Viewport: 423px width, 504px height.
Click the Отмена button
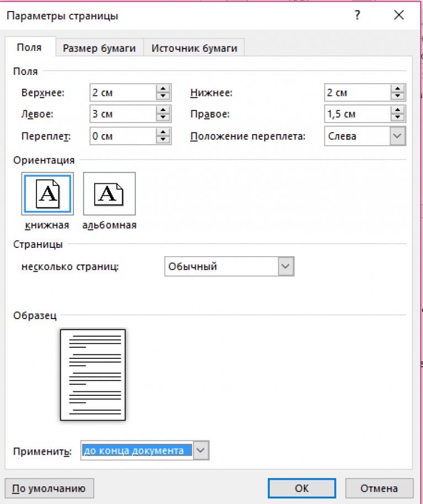pos(379,488)
